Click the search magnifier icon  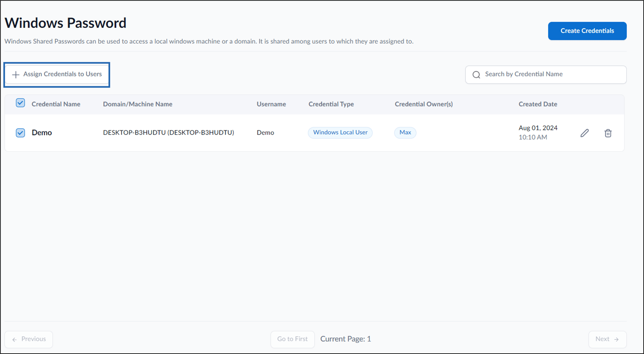(476, 75)
